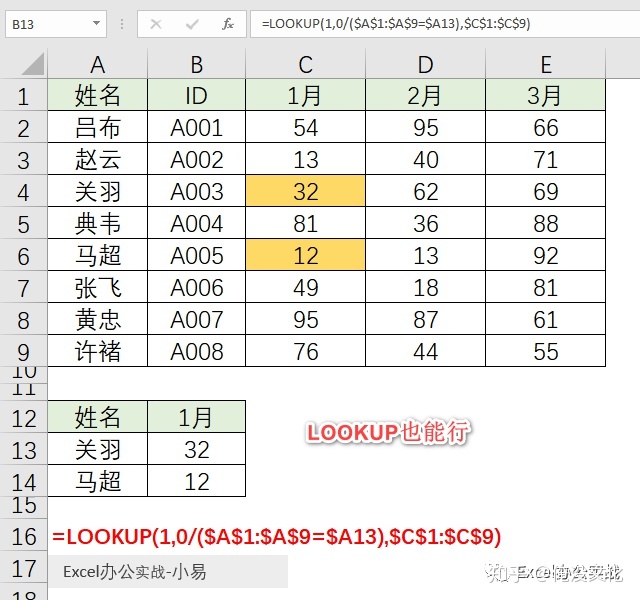The width and height of the screenshot is (640, 600).
Task: Click cell 36 in 2月 column
Action: pyautogui.click(x=425, y=223)
